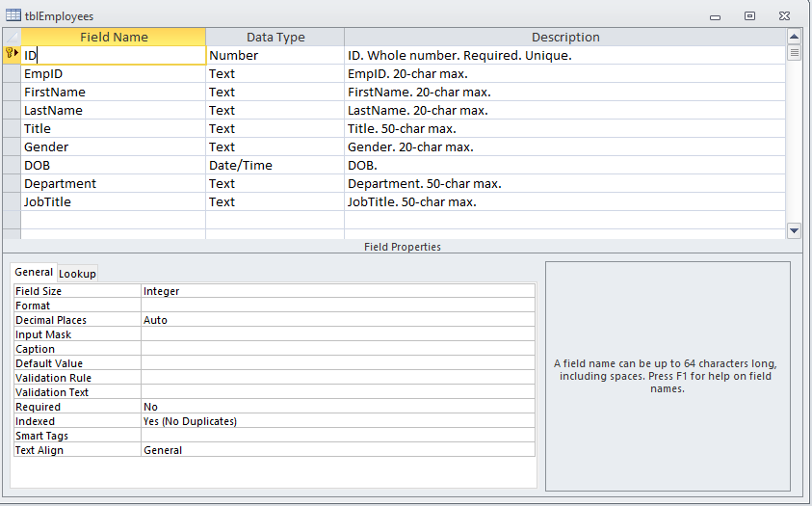Image resolution: width=812 pixels, height=506 pixels.
Task: Click the empty Smart Tags property value
Action: tap(338, 436)
